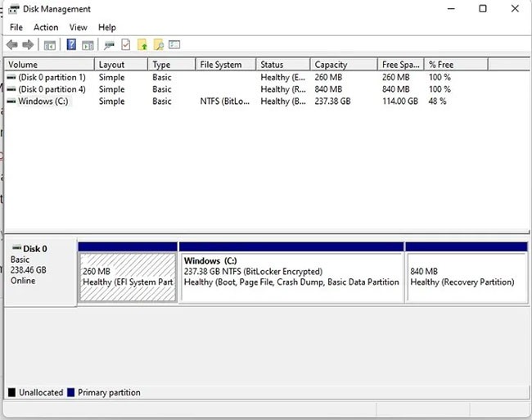This screenshot has height=420, width=532.
Task: Open the Action menu
Action: pyautogui.click(x=46, y=27)
